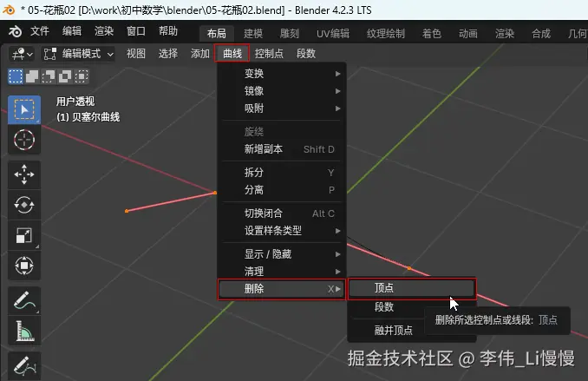The width and height of the screenshot is (588, 381).
Task: Open the editor type dropdown
Action: [22, 54]
